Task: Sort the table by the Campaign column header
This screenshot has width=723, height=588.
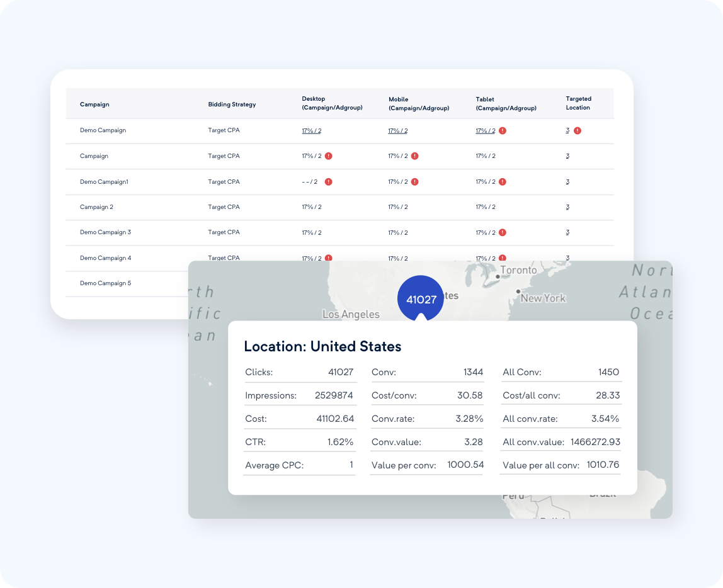Action: pyautogui.click(x=94, y=104)
